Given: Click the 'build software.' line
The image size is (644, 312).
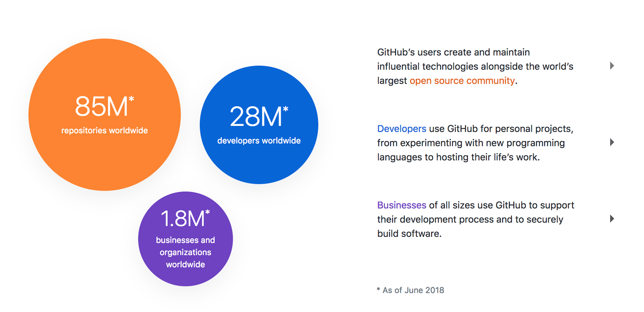Looking at the screenshot, I should [x=409, y=234].
